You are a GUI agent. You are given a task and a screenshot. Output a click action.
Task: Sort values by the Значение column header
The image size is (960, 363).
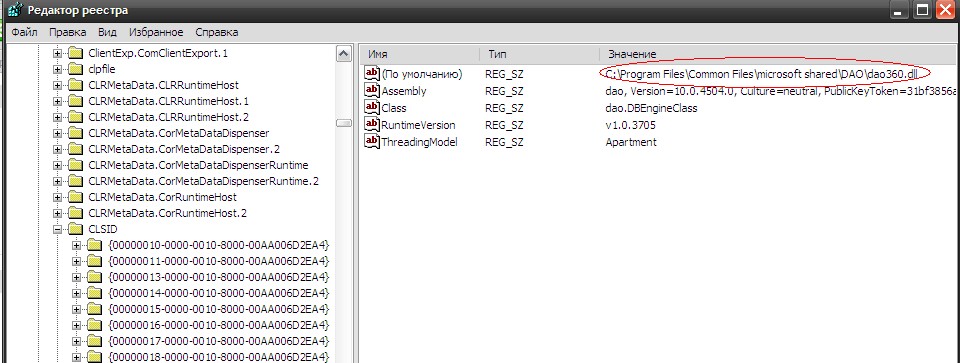(x=779, y=54)
